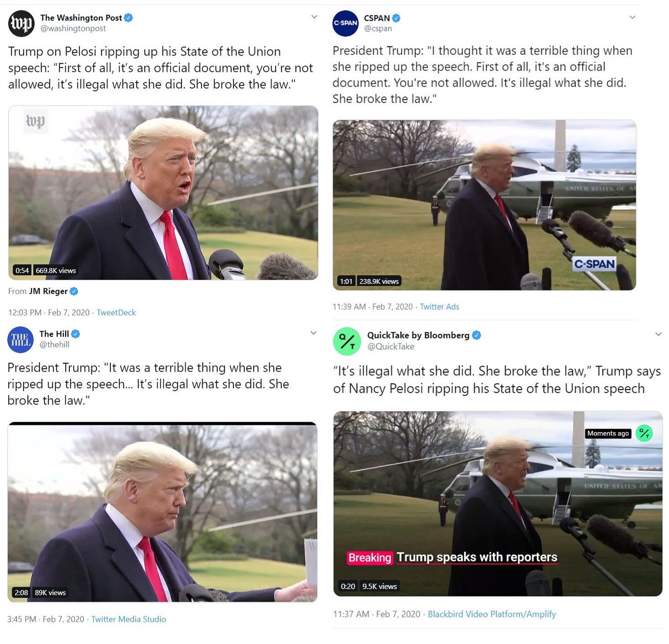
Task: Play the QuickTake Breaking video
Action: pyautogui.click(x=498, y=503)
